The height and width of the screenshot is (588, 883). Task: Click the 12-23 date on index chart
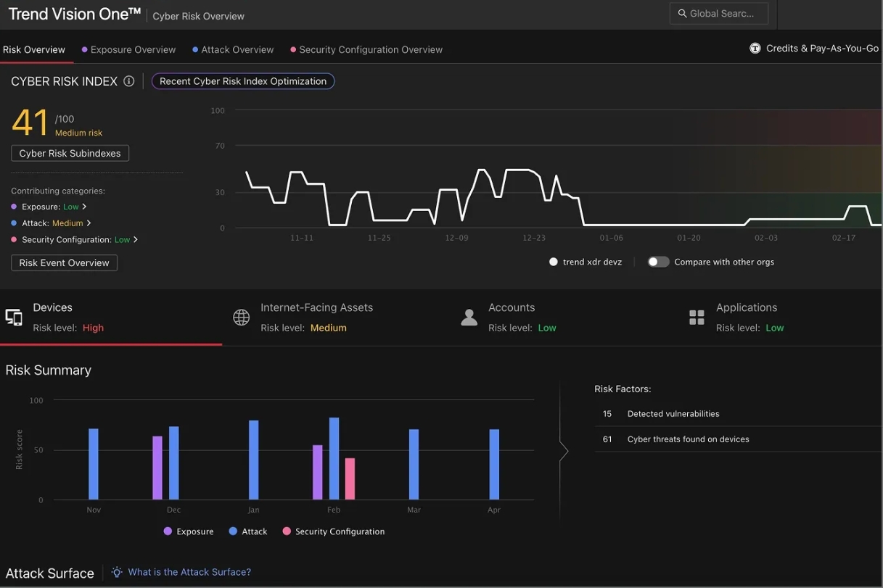click(534, 238)
